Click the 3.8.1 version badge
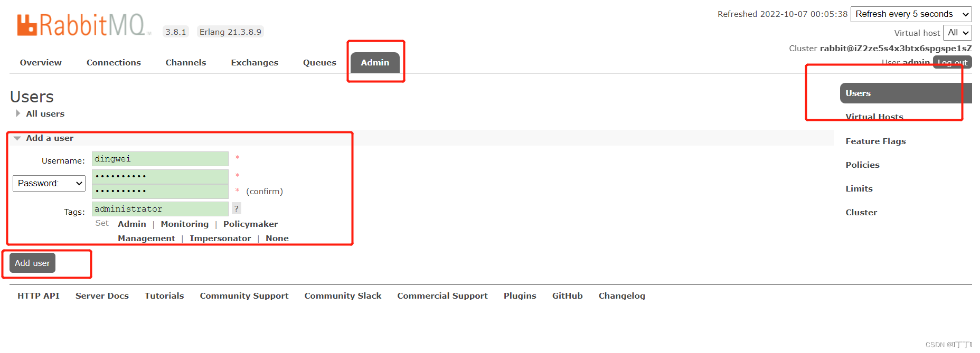 [176, 32]
